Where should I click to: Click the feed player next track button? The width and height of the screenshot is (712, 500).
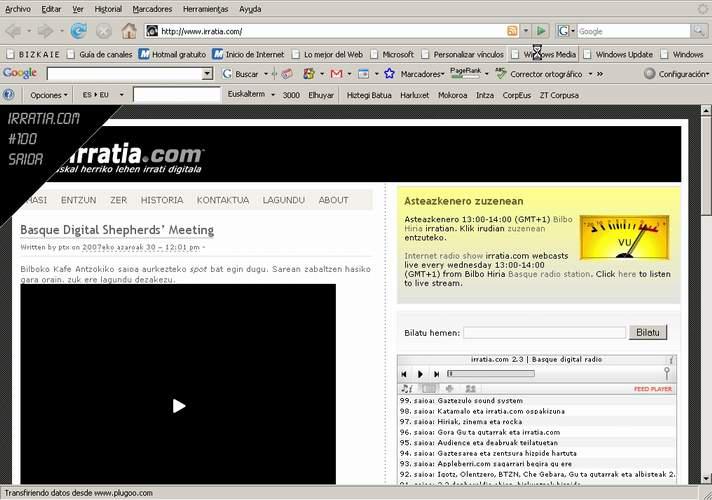[x=436, y=374]
